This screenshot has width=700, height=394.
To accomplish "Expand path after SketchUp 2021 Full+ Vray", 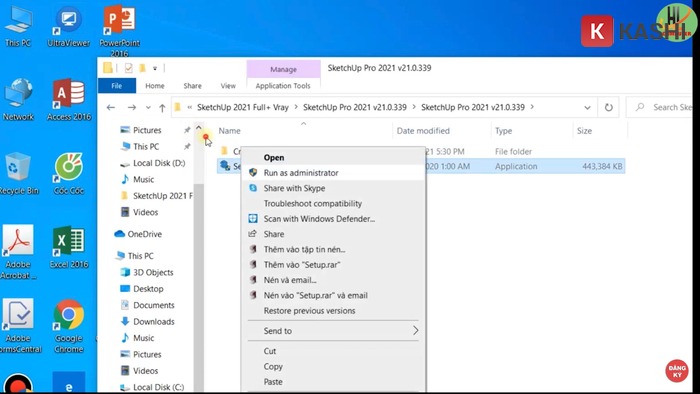I will (x=296, y=107).
